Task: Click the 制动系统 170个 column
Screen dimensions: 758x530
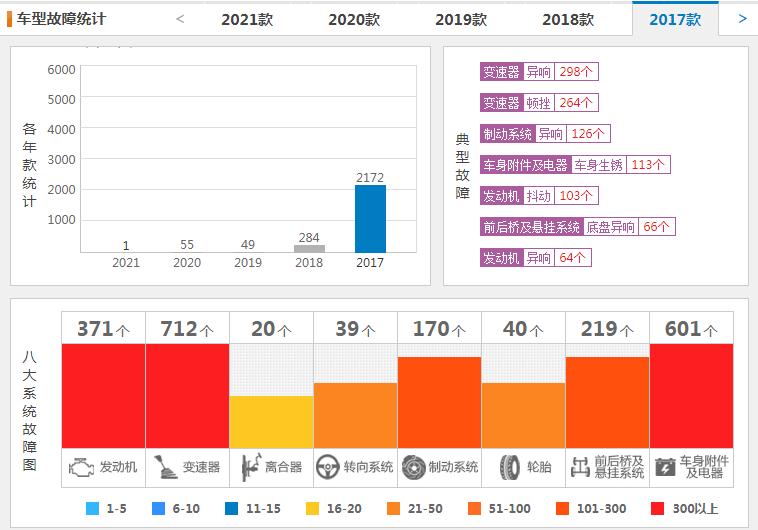Action: tap(439, 402)
